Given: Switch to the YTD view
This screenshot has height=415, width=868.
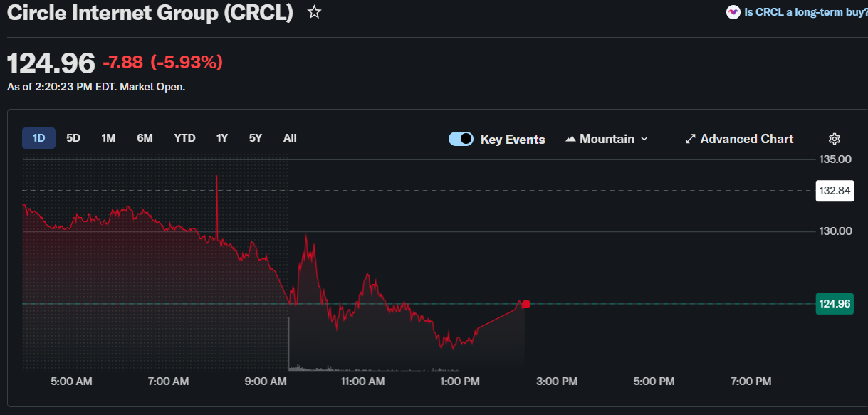Looking at the screenshot, I should pos(184,138).
